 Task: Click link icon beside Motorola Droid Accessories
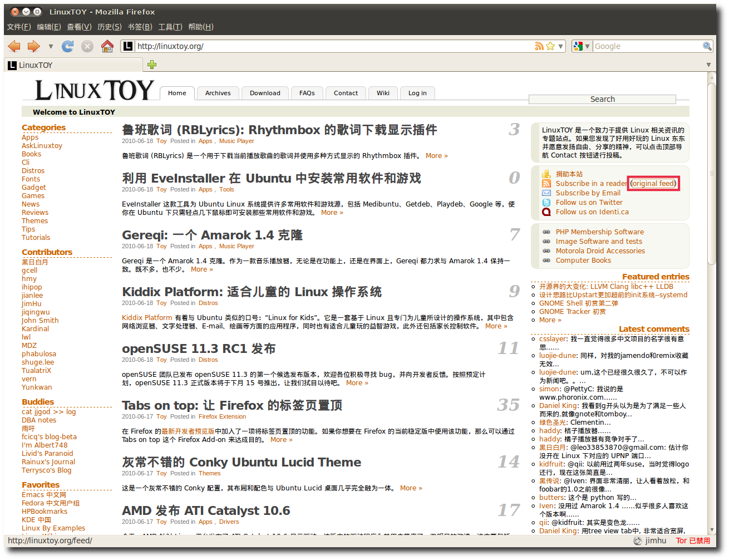(x=546, y=251)
